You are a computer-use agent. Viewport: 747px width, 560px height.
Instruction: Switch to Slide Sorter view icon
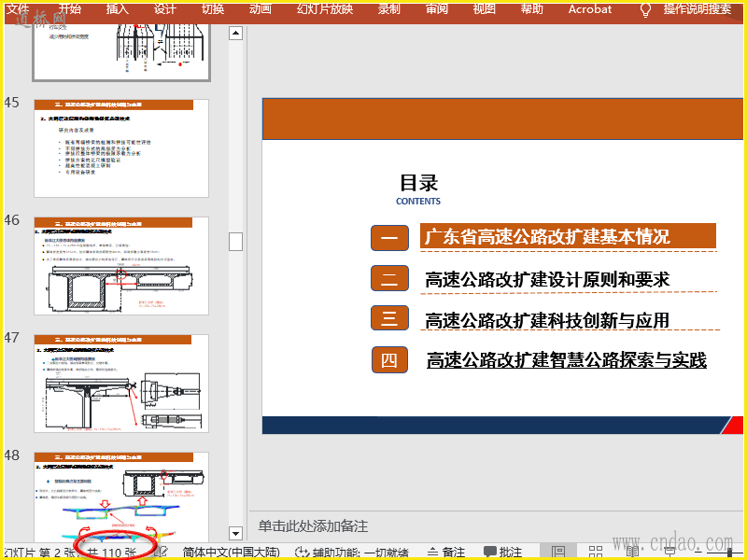(596, 553)
